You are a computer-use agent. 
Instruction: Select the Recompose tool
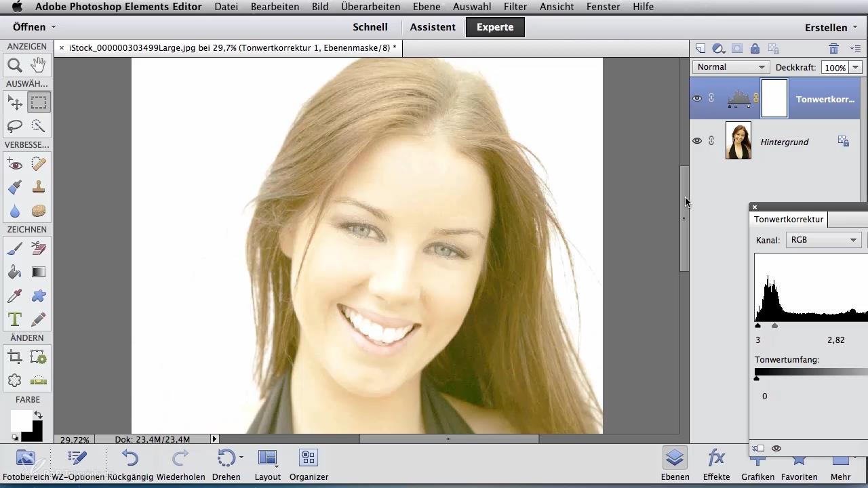[39, 357]
